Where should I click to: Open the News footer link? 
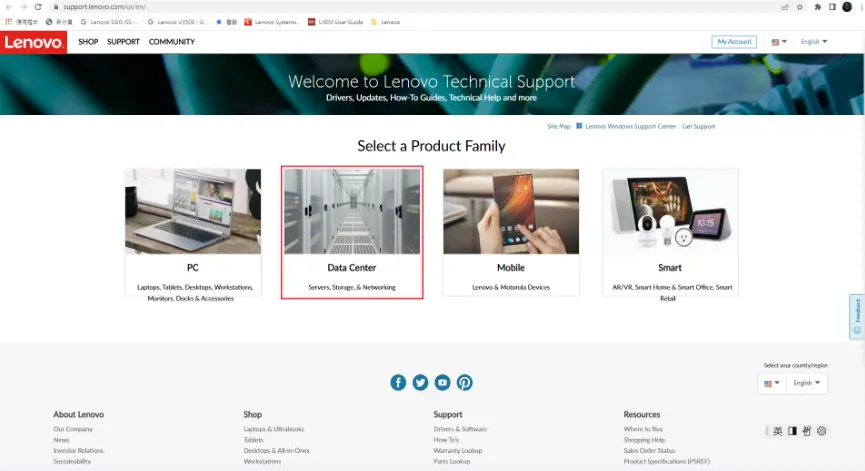(x=61, y=440)
